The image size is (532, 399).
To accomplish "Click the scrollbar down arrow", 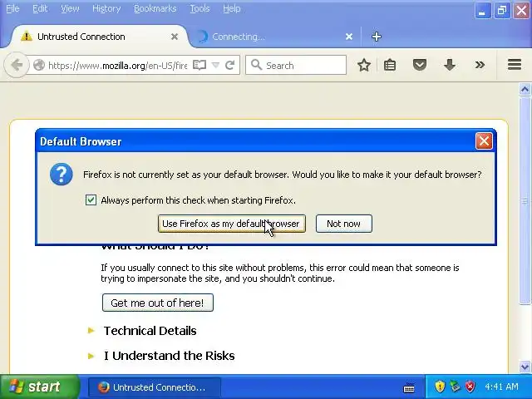I will point(525,367).
